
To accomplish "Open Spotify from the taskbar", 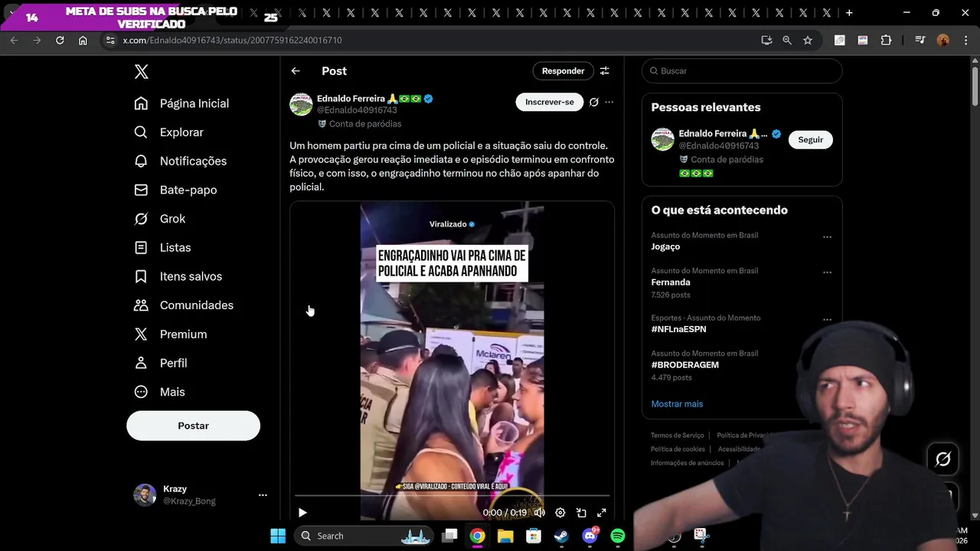I will pyautogui.click(x=618, y=536).
